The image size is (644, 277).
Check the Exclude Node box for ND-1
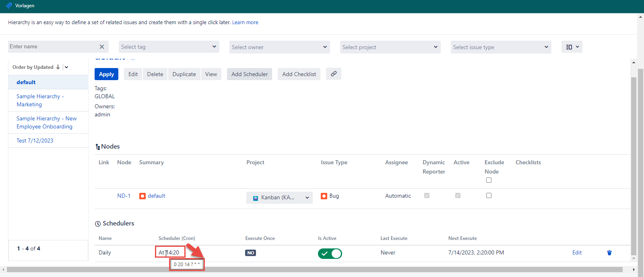point(489,195)
